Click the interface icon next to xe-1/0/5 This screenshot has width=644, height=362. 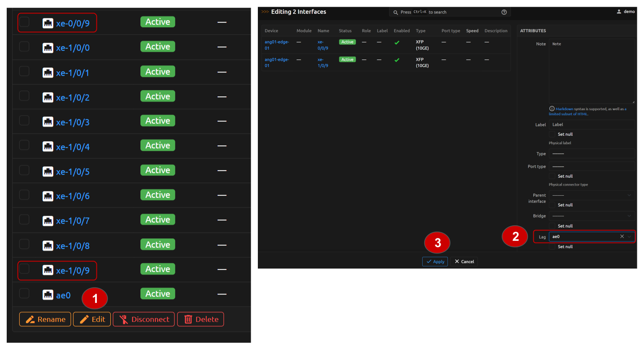click(48, 171)
